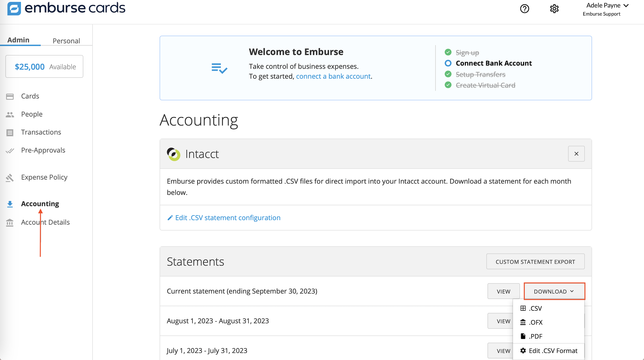Click the Custom Statement Export button

pos(535,262)
